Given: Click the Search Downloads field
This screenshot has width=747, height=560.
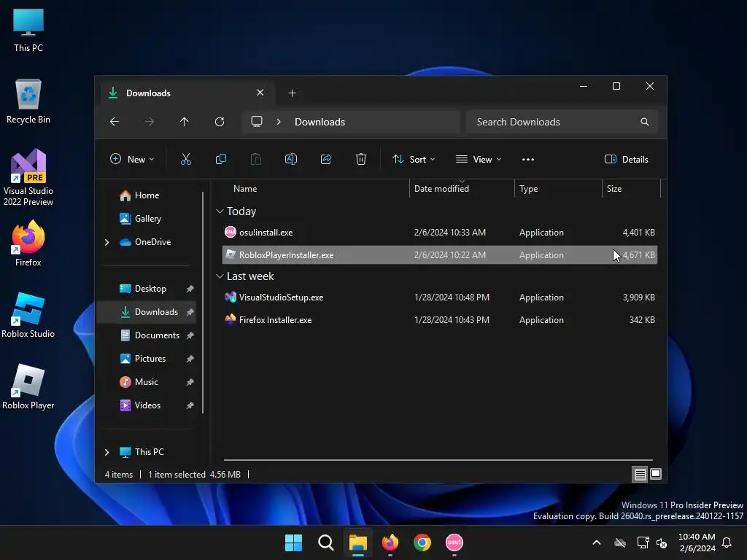Looking at the screenshot, I should click(562, 122).
